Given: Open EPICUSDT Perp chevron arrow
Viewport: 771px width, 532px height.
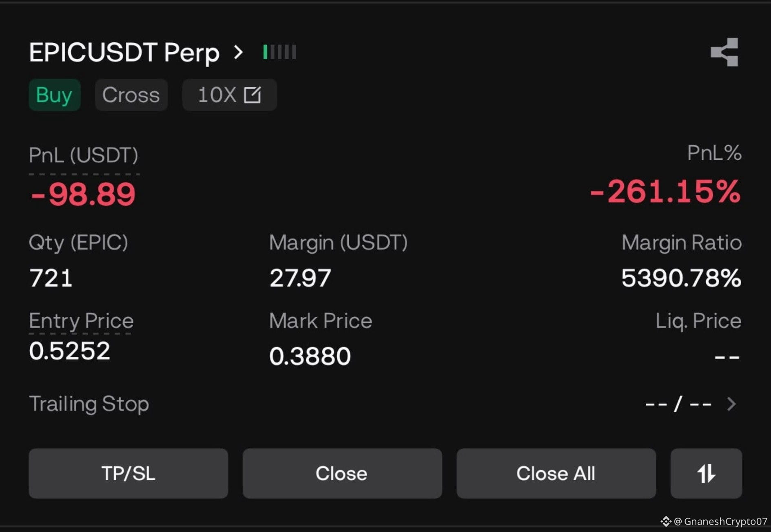Looking at the screenshot, I should pyautogui.click(x=238, y=52).
